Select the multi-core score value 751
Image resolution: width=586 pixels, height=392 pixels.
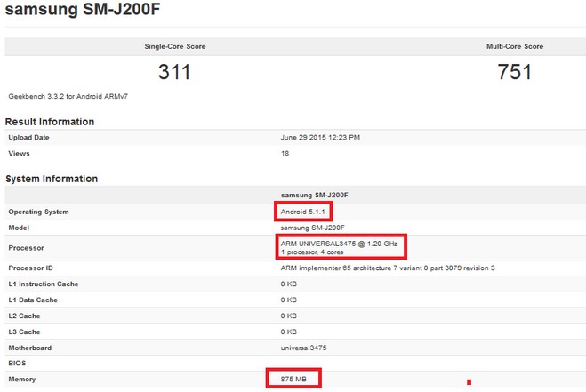[x=514, y=72]
